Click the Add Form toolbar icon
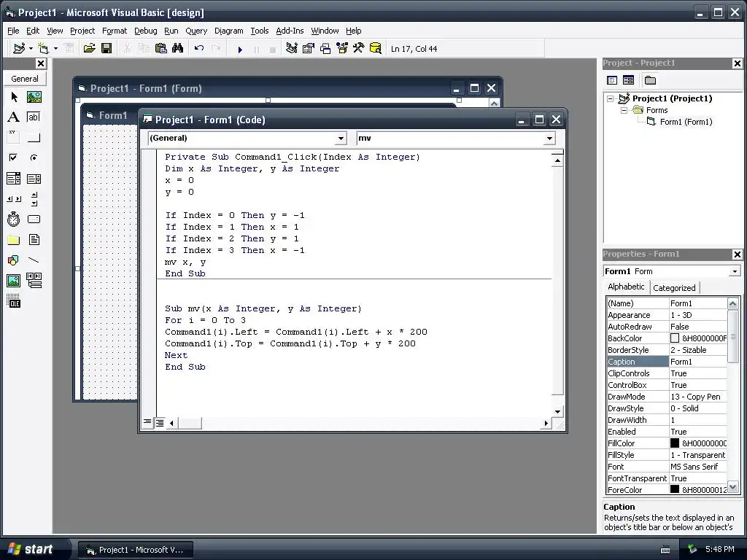Viewport: 747px width, 560px height. pos(43,49)
